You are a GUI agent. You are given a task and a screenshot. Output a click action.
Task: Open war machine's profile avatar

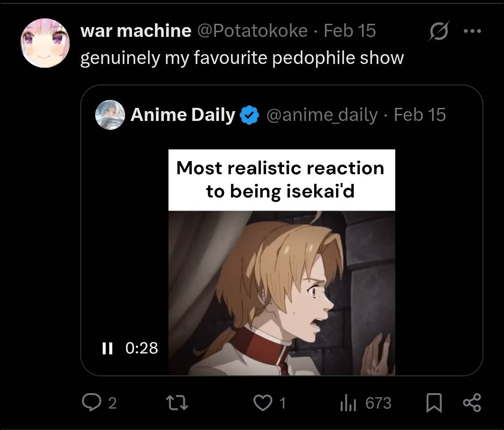click(x=45, y=43)
